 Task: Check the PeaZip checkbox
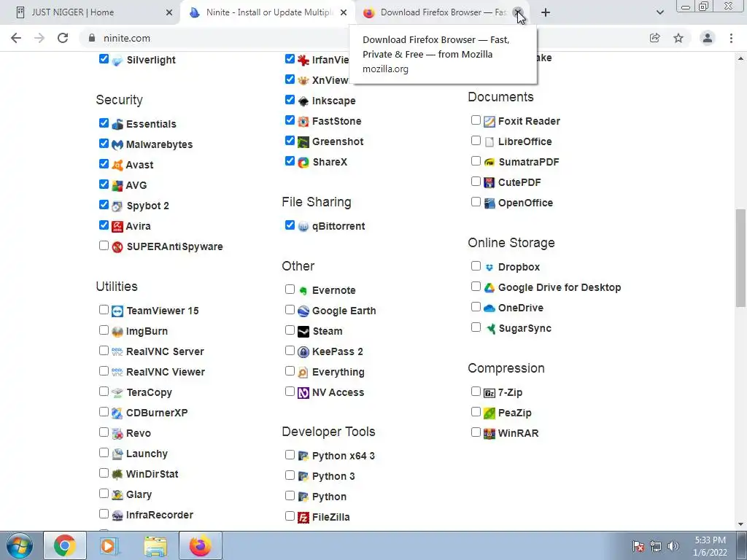[476, 412]
